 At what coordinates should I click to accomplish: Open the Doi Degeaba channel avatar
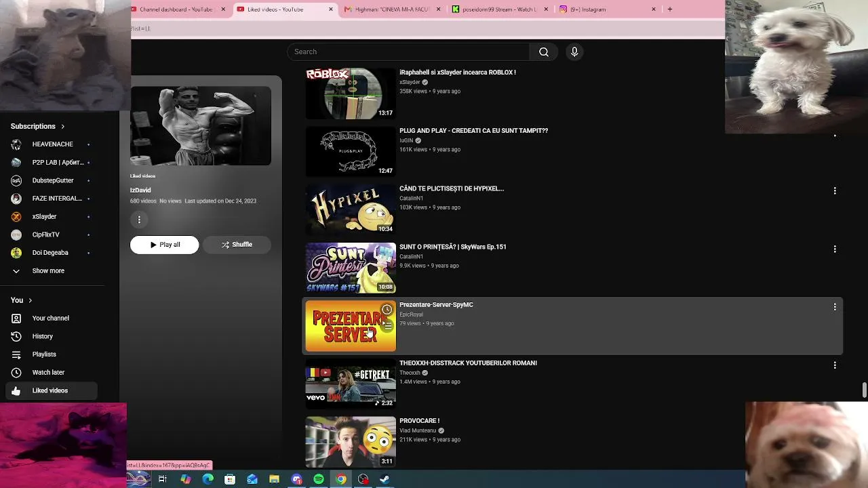[x=16, y=253]
